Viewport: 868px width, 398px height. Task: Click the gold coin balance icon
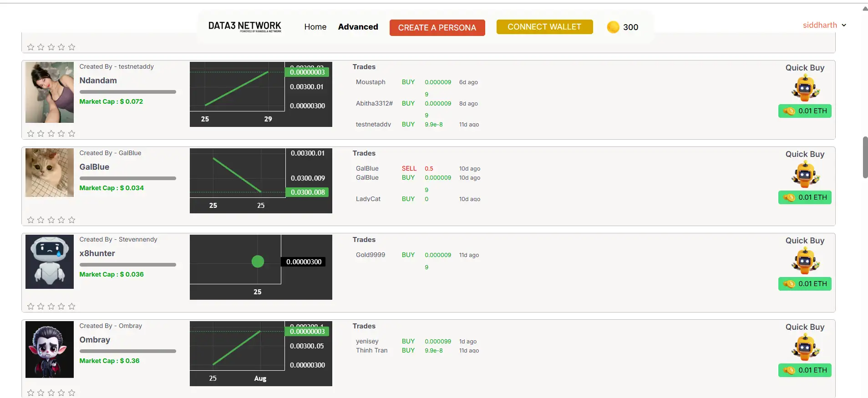click(x=613, y=27)
